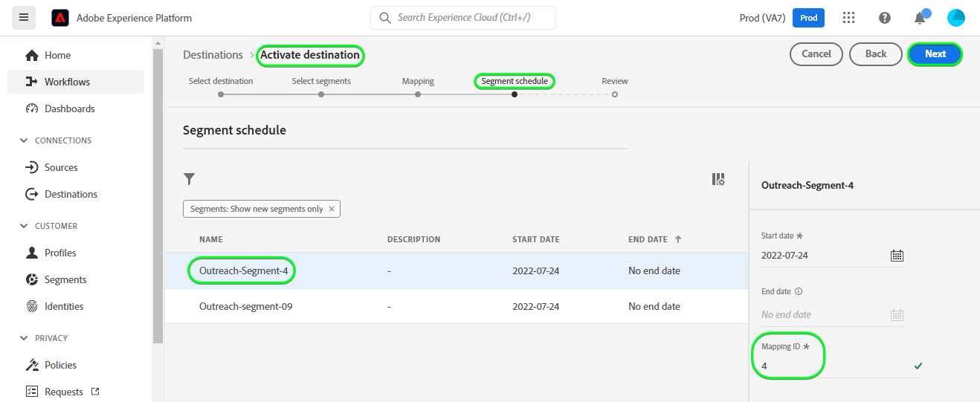
Task: Open the Start date calendar picker
Action: click(897, 256)
